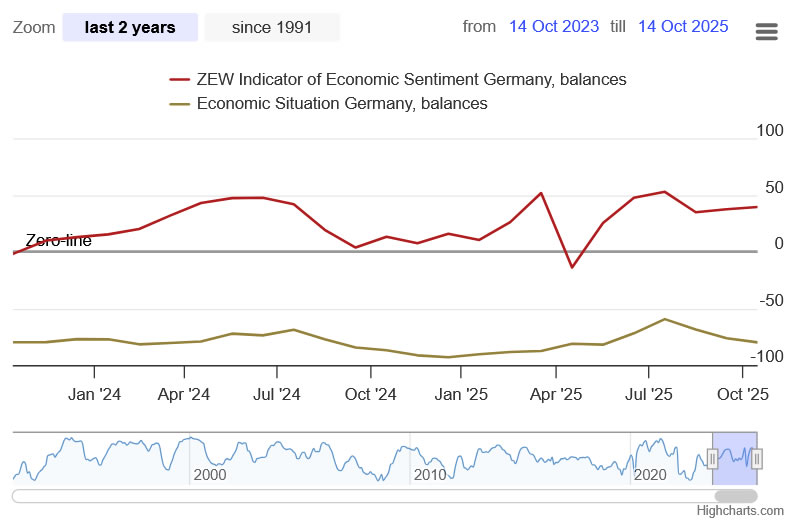Open the Highcharts.com credits link
This screenshot has width=796, height=521.
click(x=740, y=511)
